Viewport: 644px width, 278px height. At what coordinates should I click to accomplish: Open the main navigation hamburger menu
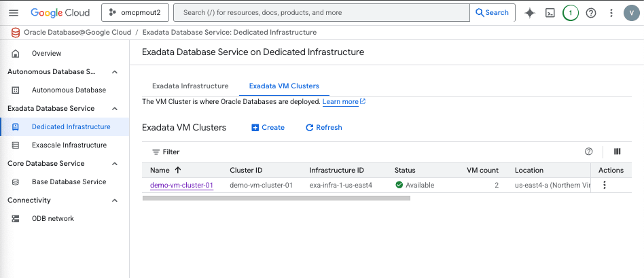tap(14, 13)
